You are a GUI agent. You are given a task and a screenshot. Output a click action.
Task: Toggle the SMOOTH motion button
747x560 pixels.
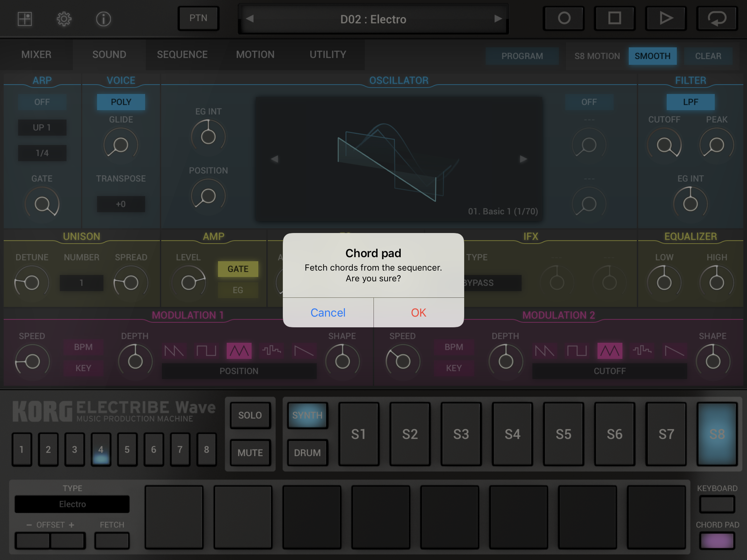point(652,56)
